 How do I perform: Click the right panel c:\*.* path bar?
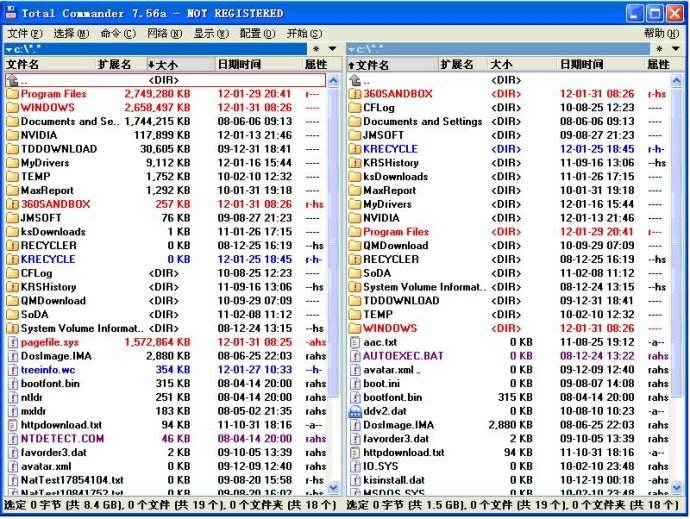click(x=498, y=49)
